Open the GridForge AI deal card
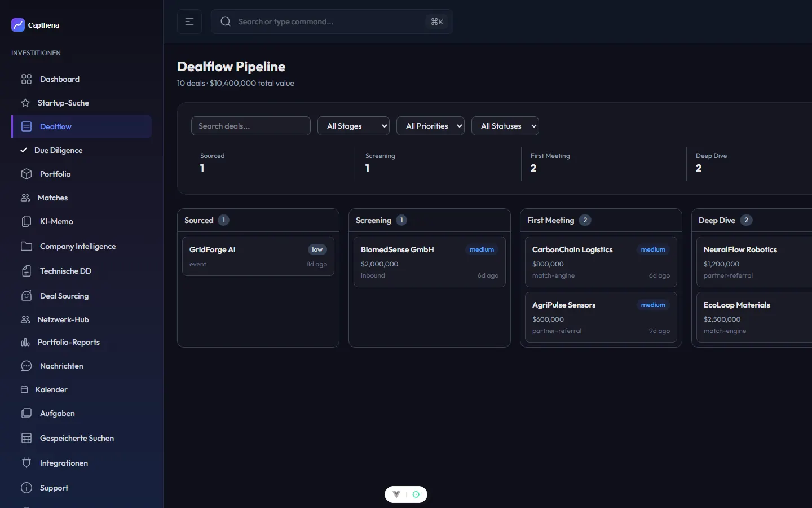Viewport: 812px width, 508px height. pyautogui.click(x=258, y=256)
